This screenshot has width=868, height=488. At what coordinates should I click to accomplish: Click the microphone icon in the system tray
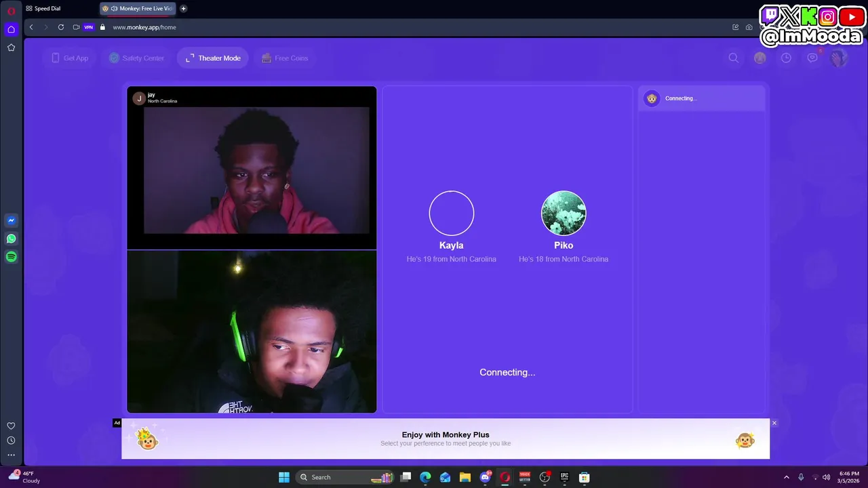pos(801,477)
